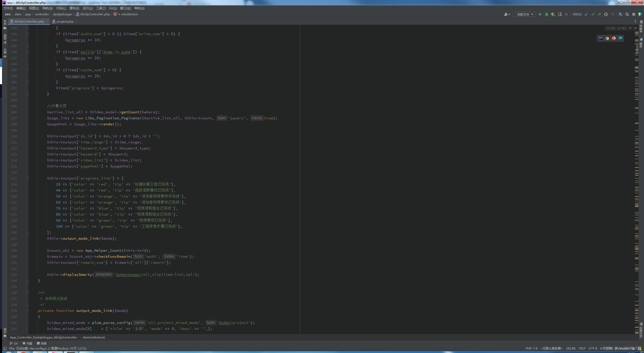644x353 pixels.
Task: Open file preview in Chrome
Action: [607, 38]
